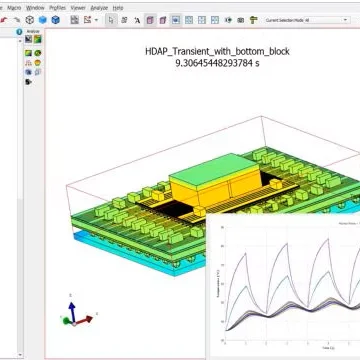This screenshot has height=360, width=360.
Task: Select the text annotation 'A' tool
Action: (137, 20)
